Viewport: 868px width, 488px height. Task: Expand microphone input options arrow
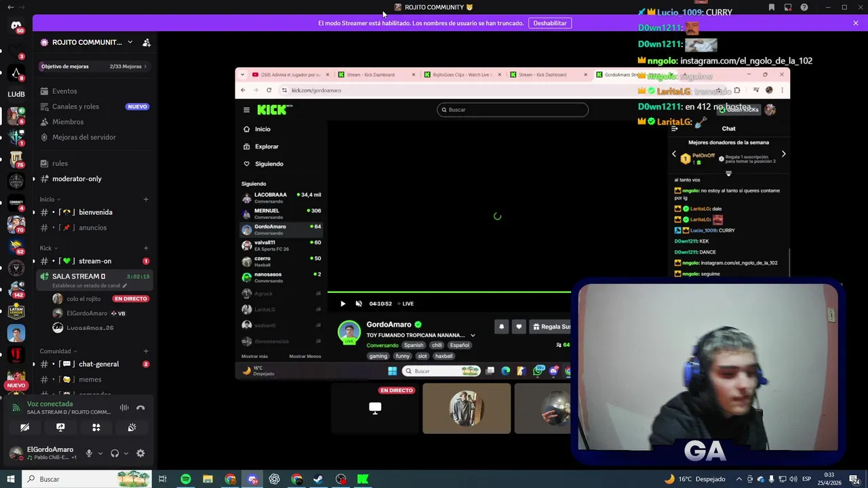(100, 453)
